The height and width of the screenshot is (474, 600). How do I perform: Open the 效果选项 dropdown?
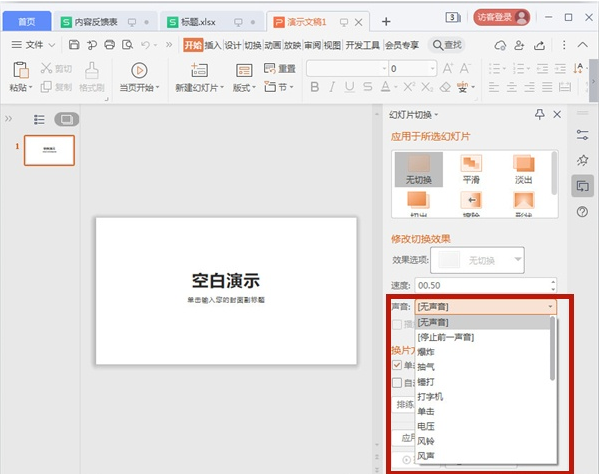click(517, 260)
